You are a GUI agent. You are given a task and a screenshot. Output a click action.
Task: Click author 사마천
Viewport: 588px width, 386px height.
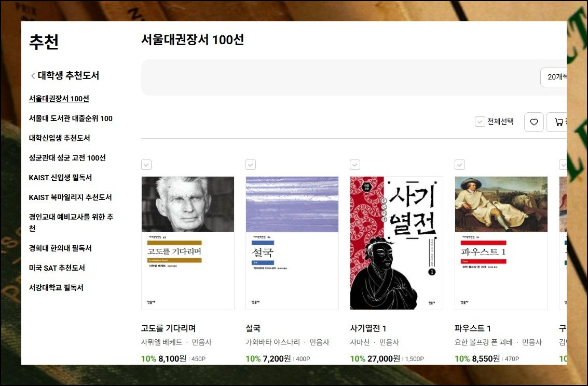click(360, 342)
